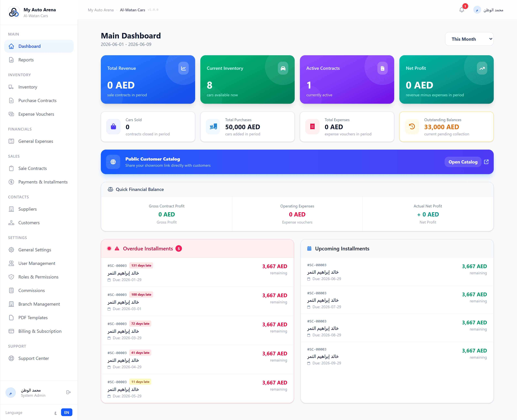This screenshot has width=517, height=420.
Task: Click the Payments & Installments dollar icon
Action: (x=11, y=182)
